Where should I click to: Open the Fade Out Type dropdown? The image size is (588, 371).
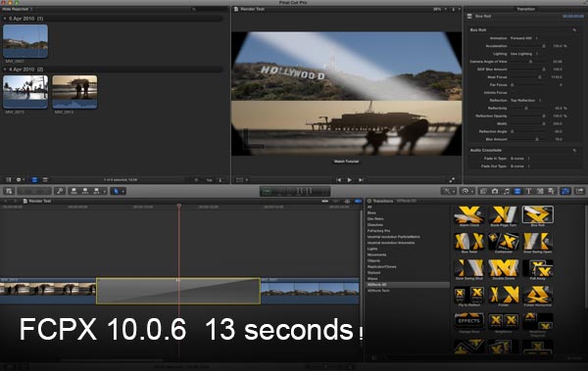click(520, 166)
